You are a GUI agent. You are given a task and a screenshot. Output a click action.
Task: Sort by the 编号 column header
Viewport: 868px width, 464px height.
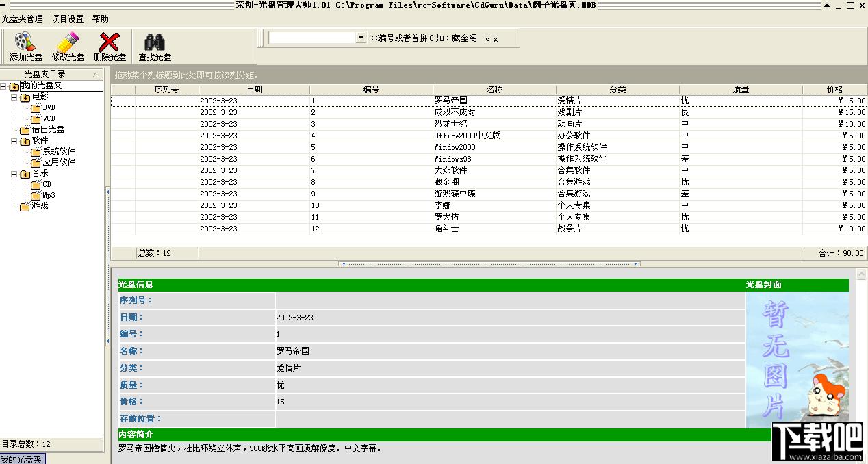(x=371, y=89)
